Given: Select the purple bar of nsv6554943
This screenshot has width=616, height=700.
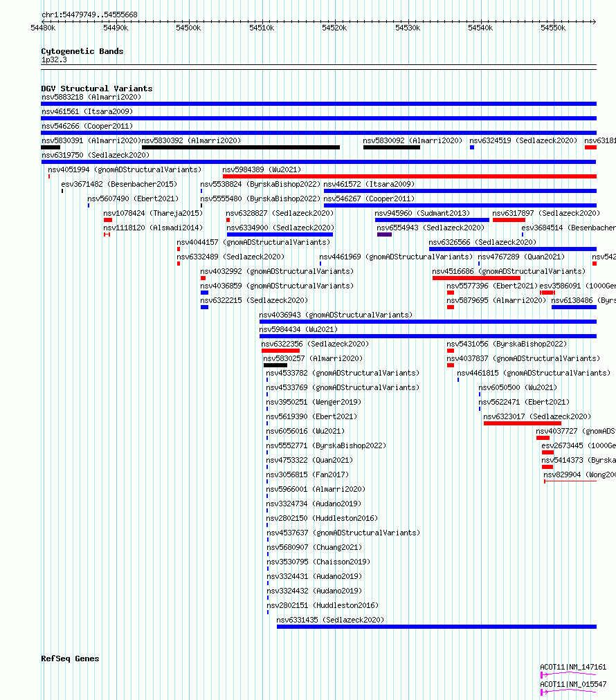Looking at the screenshot, I should [384, 234].
